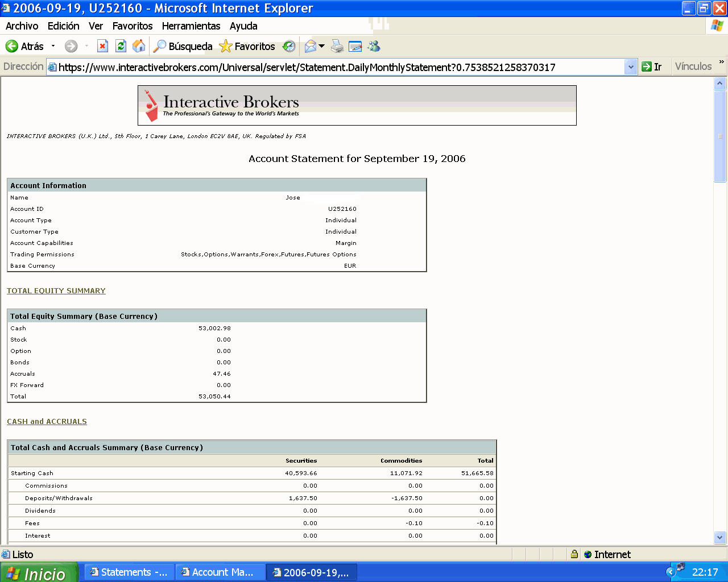Click scrollbar down arrow
728x582 pixels.
point(720,537)
